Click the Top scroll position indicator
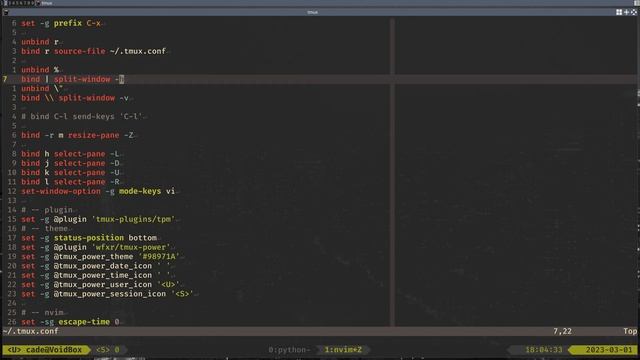 pos(630,331)
